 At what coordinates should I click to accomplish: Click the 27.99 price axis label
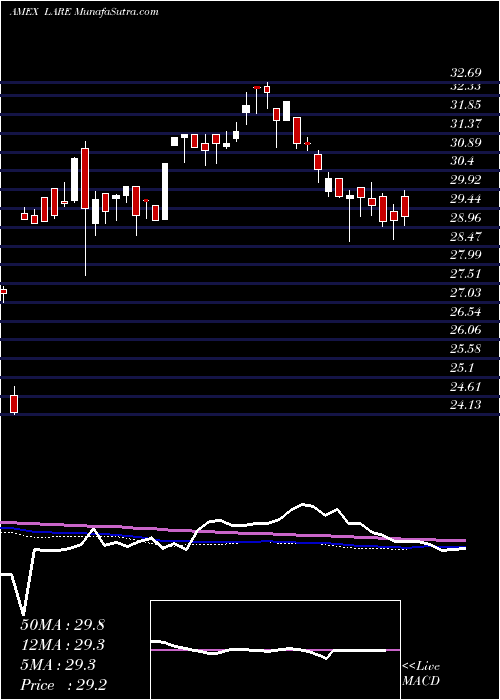[465, 255]
